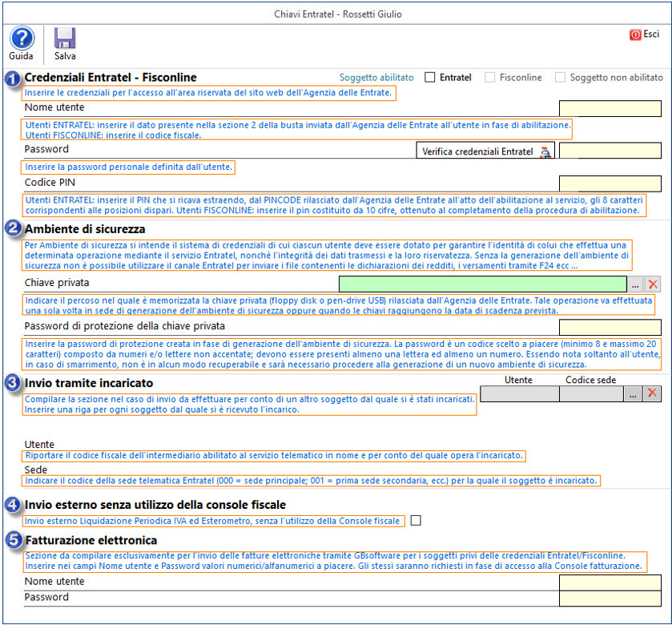Click the 'Utente' column header above the grey field
Image resolution: width=672 pixels, height=625 pixels.
(x=518, y=381)
